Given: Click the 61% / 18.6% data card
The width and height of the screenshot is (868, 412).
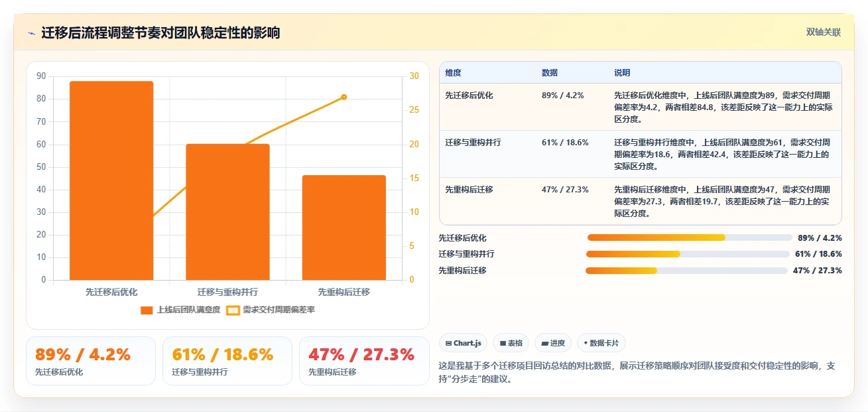Looking at the screenshot, I should pos(227,361).
